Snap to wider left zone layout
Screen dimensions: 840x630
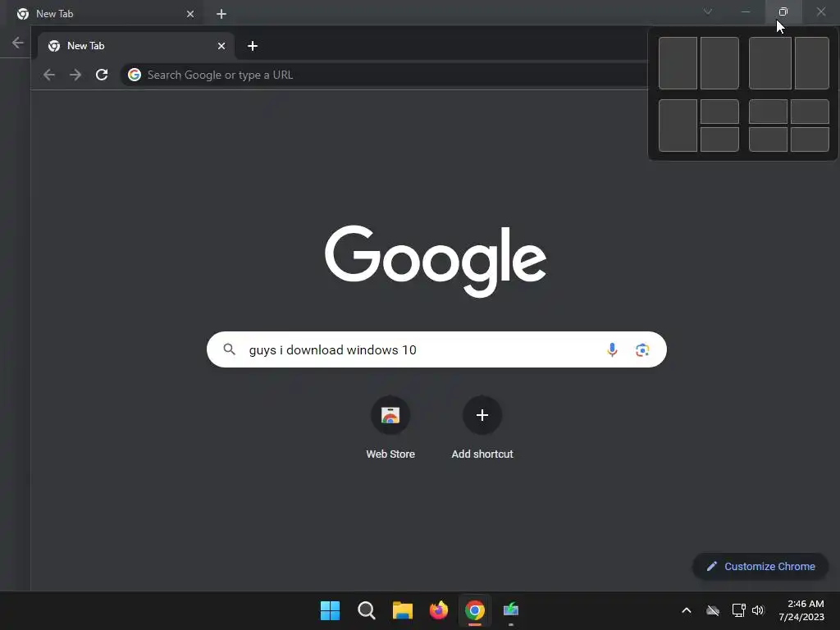(769, 63)
